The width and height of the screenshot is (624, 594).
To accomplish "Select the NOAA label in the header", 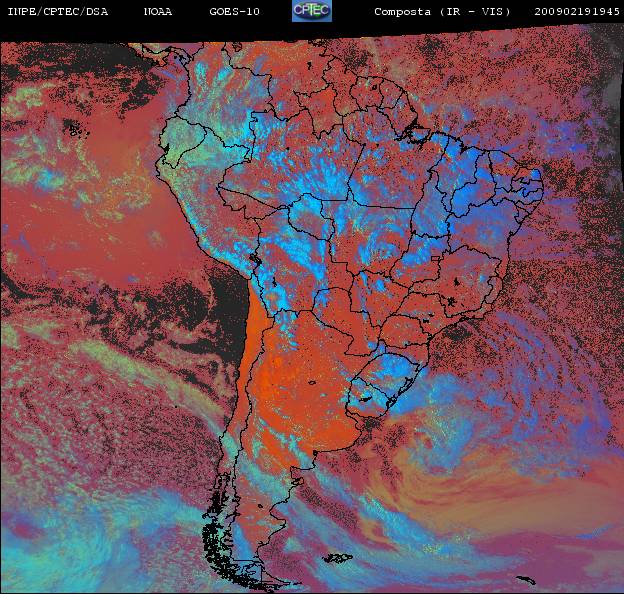I will pos(158,12).
